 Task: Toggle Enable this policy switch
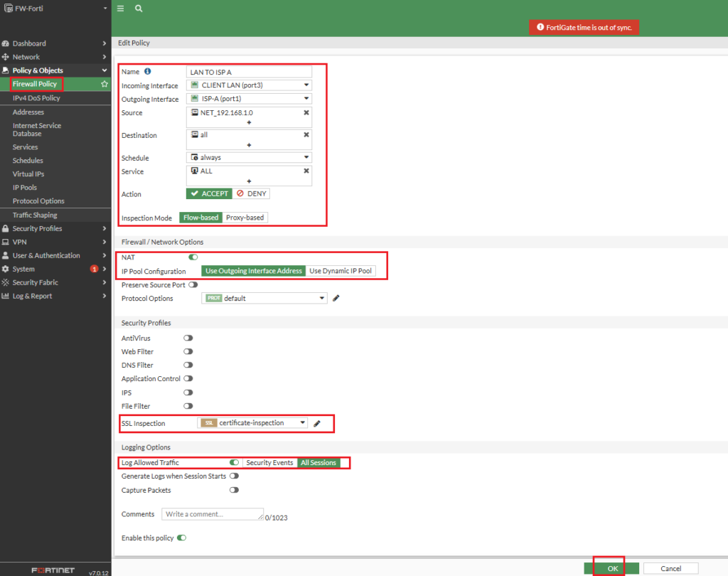181,538
